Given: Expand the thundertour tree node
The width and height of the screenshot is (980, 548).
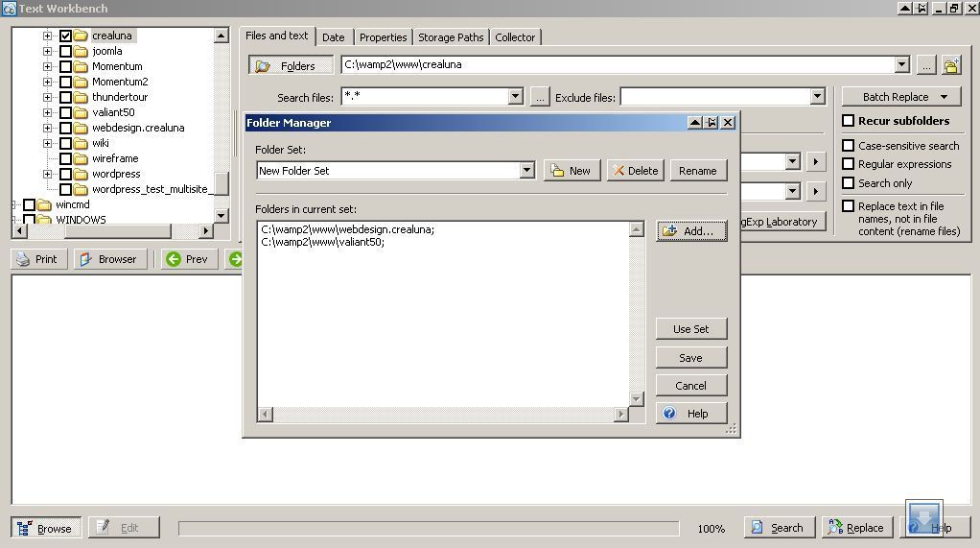Looking at the screenshot, I should point(48,97).
